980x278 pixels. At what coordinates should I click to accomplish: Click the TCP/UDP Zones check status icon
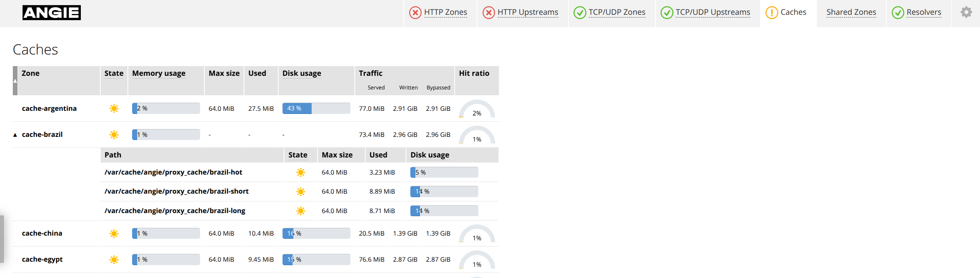[580, 13]
